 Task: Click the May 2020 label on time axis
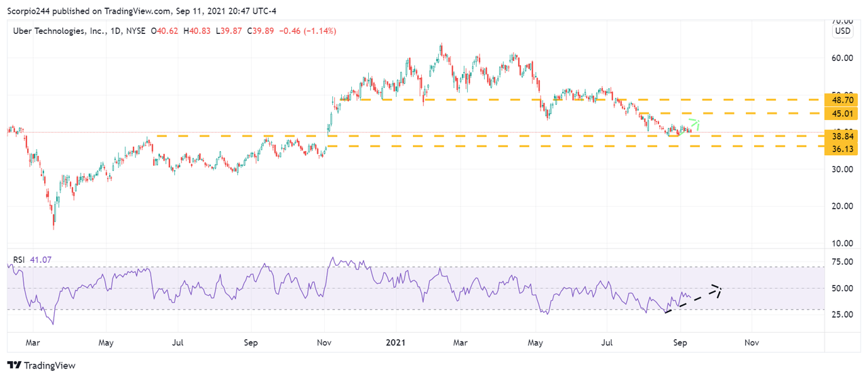click(x=106, y=343)
